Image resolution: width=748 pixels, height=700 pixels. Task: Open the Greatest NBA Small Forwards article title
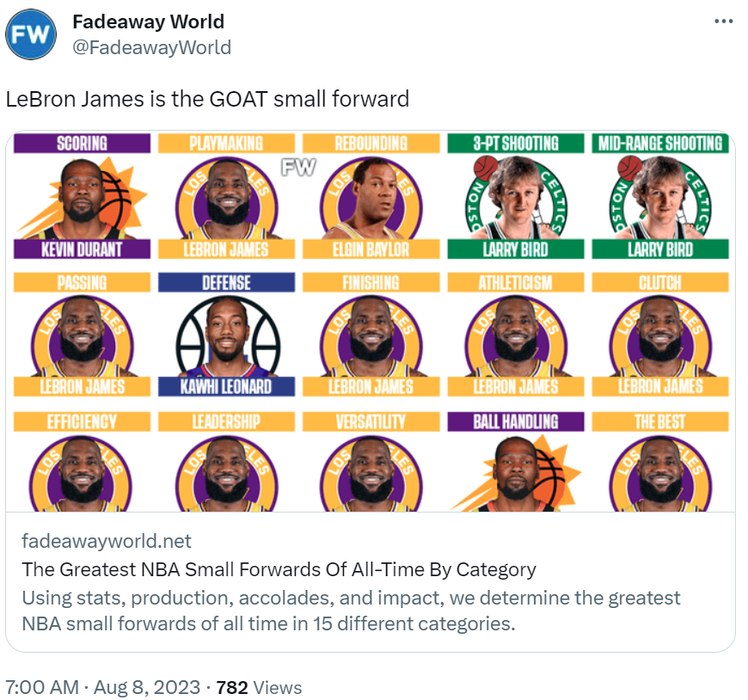pyautogui.click(x=279, y=568)
